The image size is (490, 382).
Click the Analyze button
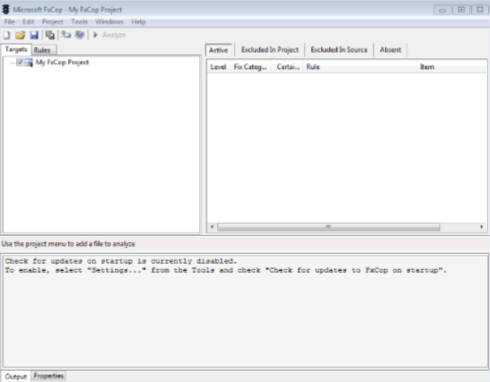coord(109,35)
